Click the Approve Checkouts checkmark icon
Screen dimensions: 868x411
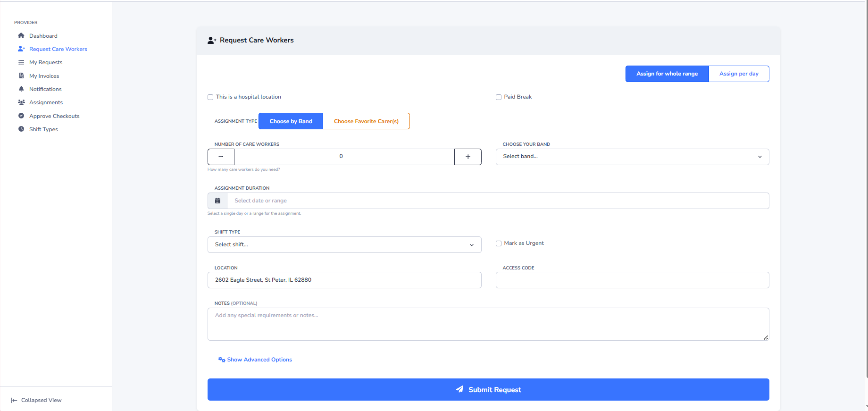tap(21, 116)
